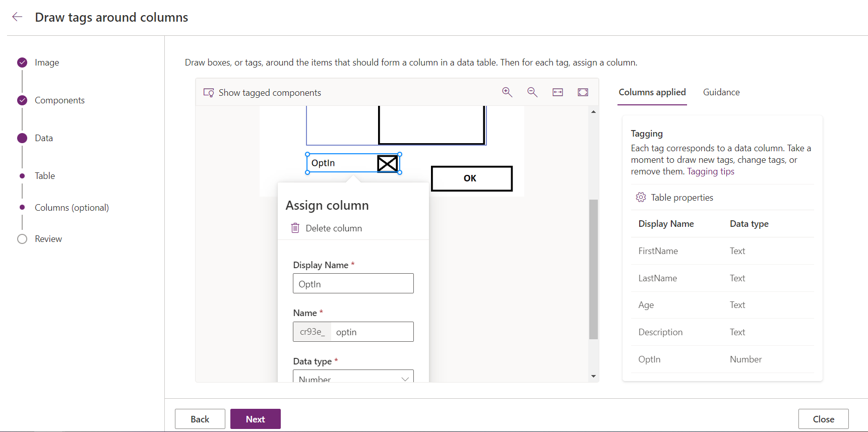
Task: Click the canvas scrollbar down arrow
Action: click(594, 376)
